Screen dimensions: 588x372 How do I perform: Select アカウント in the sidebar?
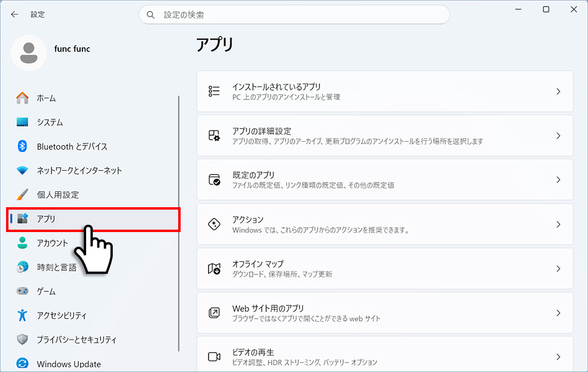coord(92,243)
